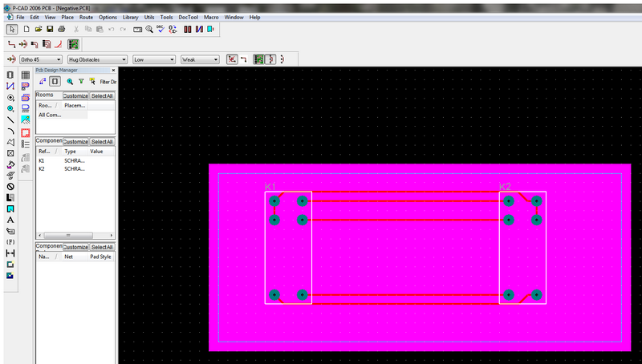Toggle the pointer Select mode button
The image size is (642, 364).
point(11,29)
